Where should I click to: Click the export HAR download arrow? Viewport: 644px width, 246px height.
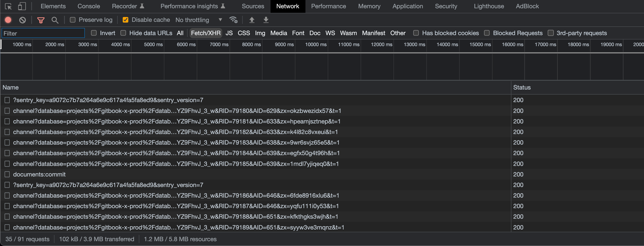pos(266,20)
